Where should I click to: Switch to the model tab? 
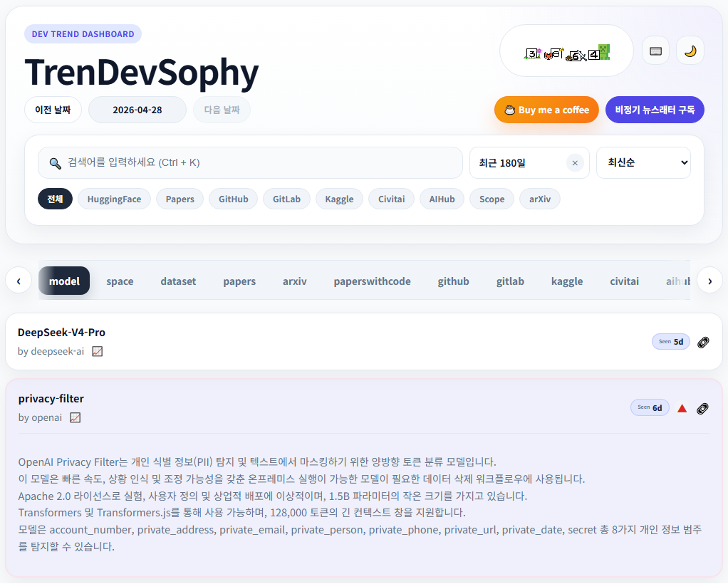[x=64, y=281]
